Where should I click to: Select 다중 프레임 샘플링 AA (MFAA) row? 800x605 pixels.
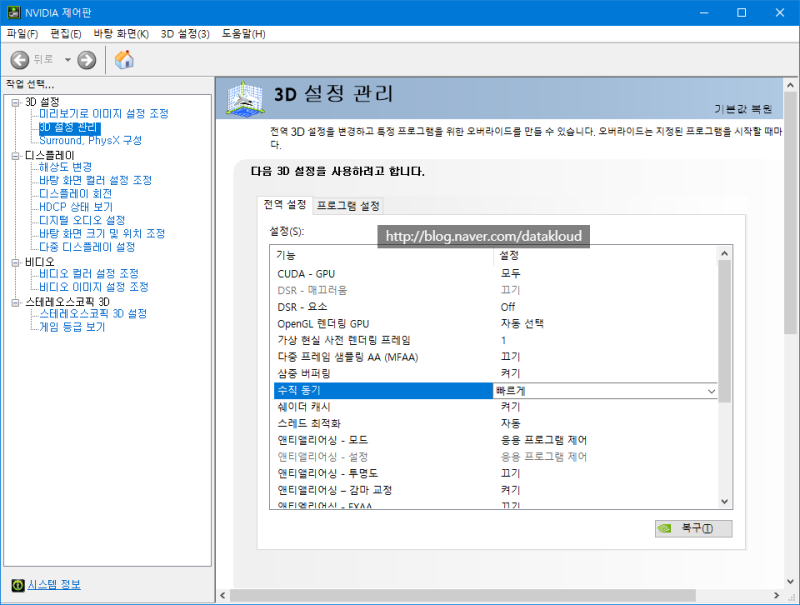tap(495, 357)
